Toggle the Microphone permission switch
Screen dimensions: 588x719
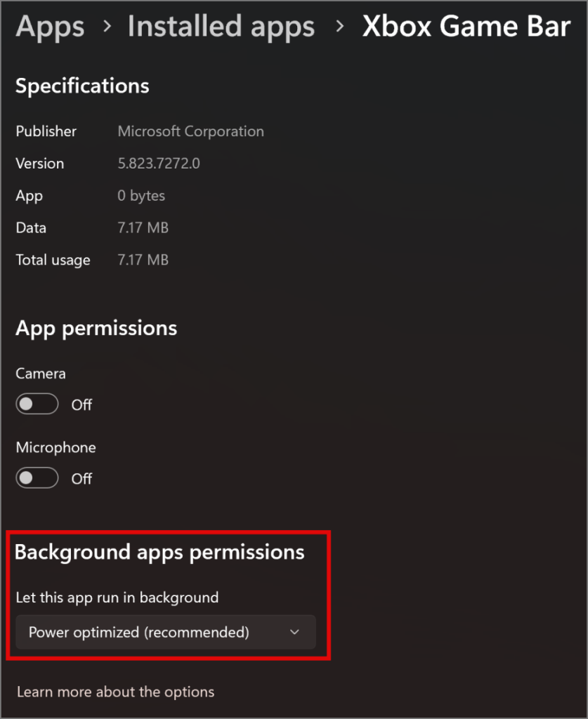(x=37, y=478)
